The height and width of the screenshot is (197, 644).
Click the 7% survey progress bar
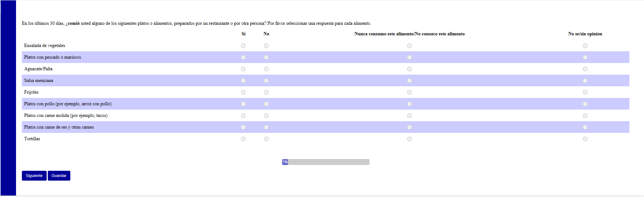(x=325, y=162)
